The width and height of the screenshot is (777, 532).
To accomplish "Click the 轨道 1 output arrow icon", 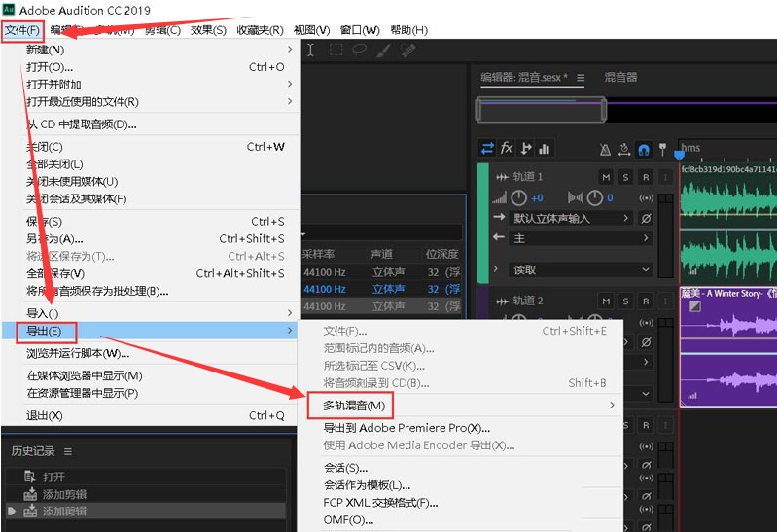I will coord(499,237).
